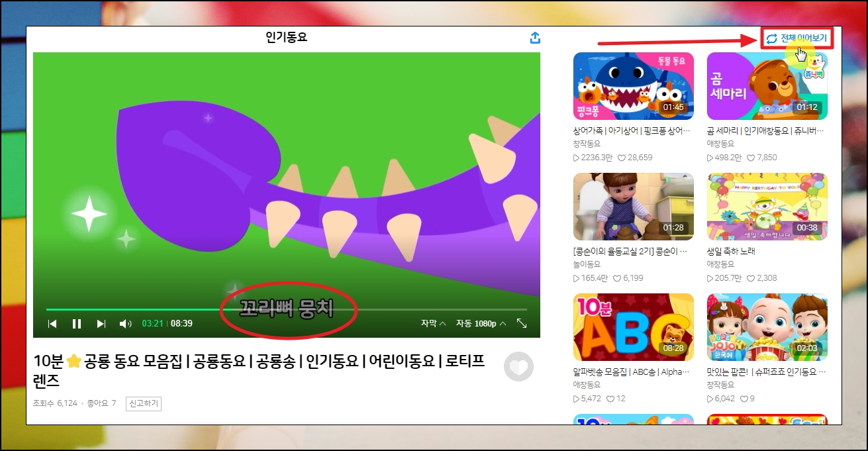The width and height of the screenshot is (868, 451).
Task: Click title 곰 세마리 | 인기애창동요
Action: point(767,131)
